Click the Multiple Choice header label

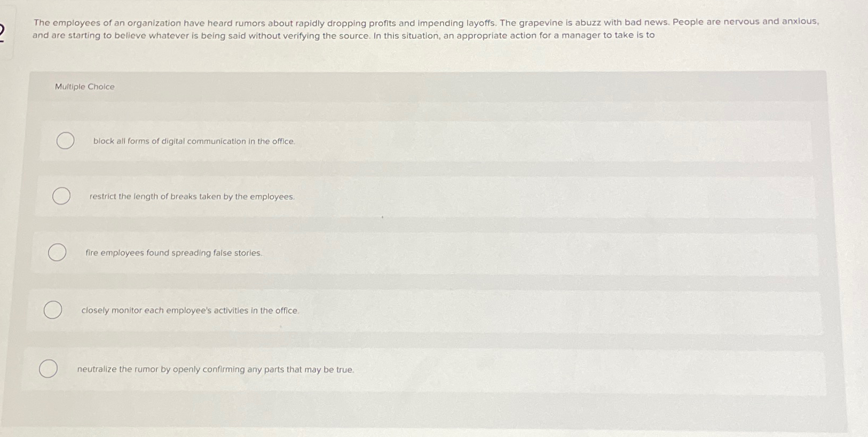(84, 86)
